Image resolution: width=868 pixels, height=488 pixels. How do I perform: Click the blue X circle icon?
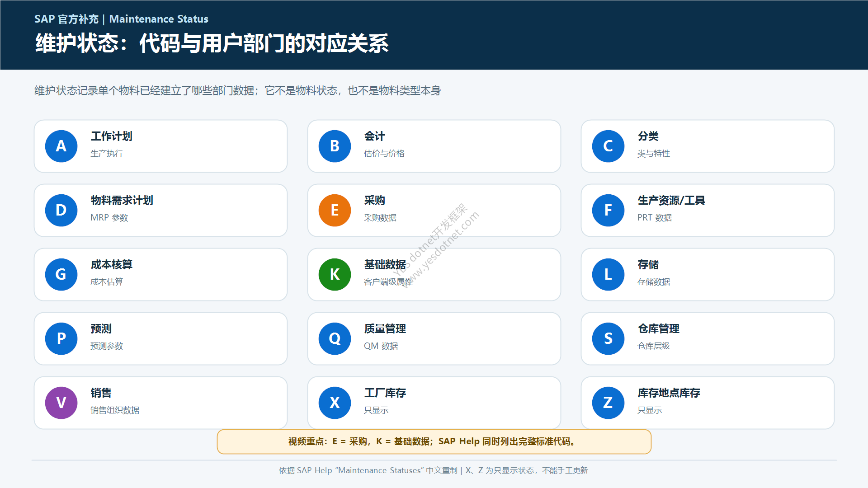(x=335, y=403)
